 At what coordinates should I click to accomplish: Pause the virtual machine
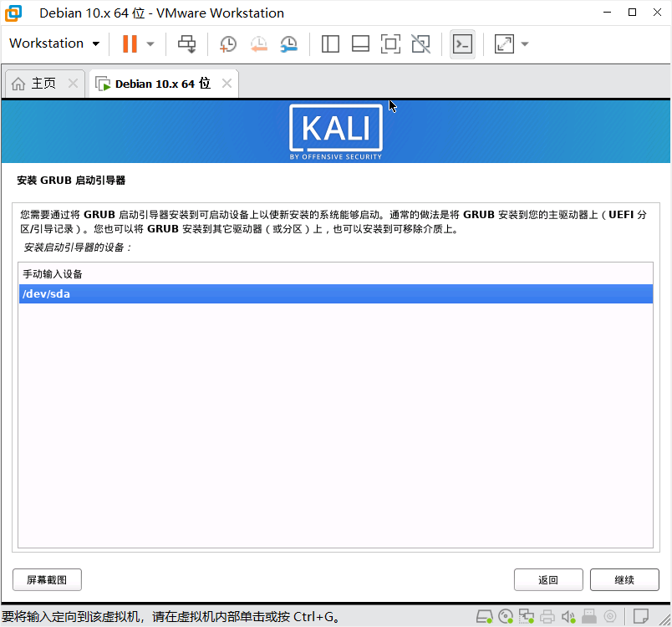(130, 43)
